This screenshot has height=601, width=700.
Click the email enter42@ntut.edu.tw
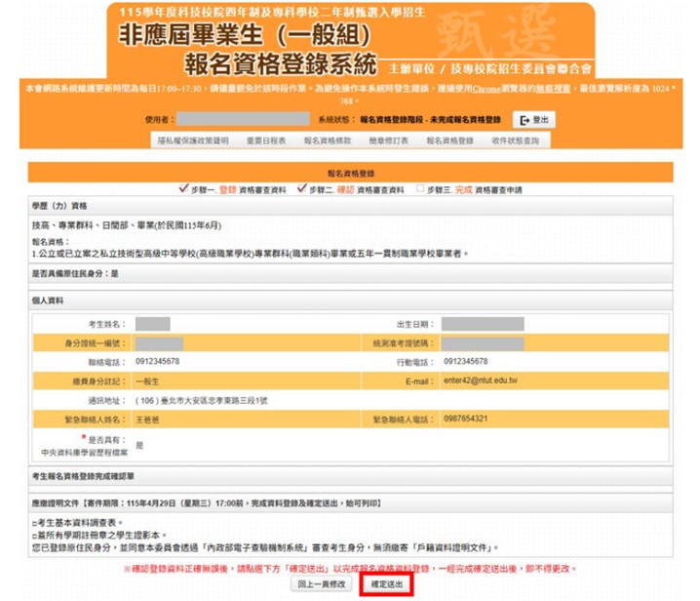(481, 381)
